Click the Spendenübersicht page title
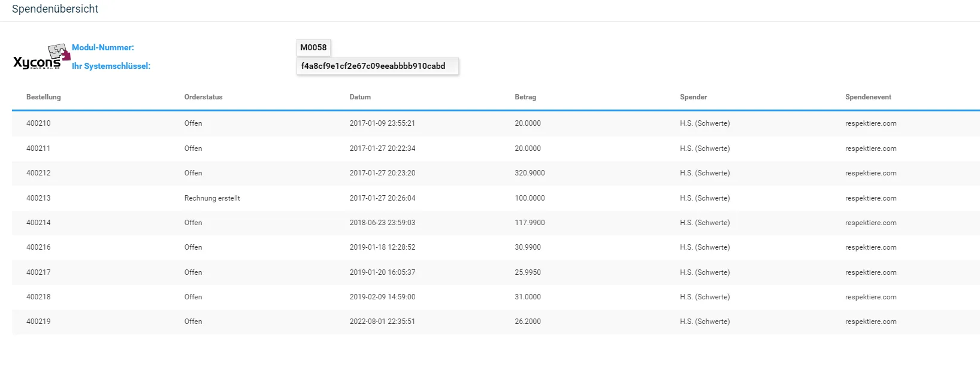The height and width of the screenshot is (373, 980). click(x=55, y=9)
